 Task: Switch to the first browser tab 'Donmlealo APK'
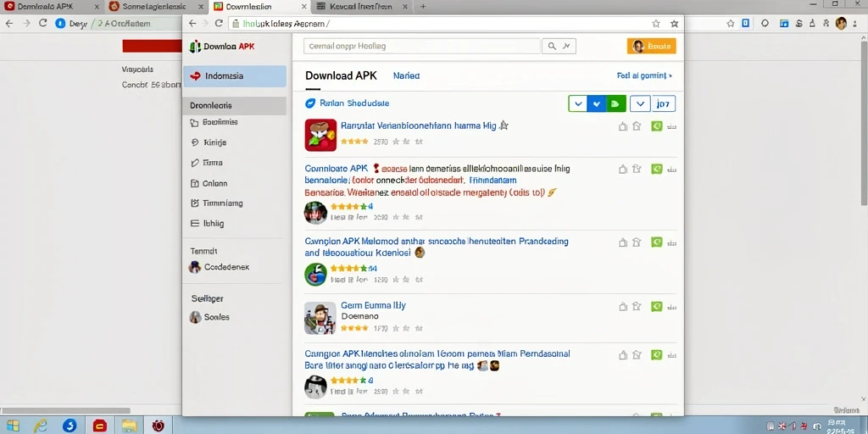tap(46, 7)
